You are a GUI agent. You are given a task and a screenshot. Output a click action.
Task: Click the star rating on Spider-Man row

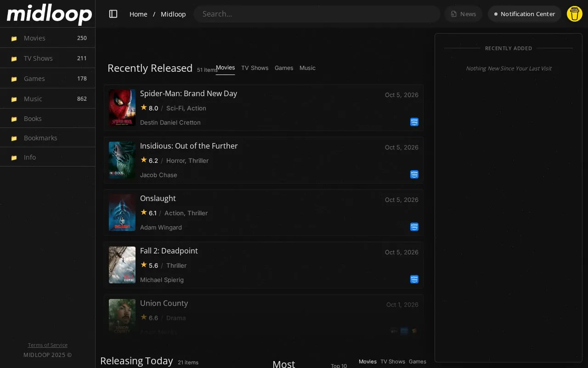[x=149, y=108]
